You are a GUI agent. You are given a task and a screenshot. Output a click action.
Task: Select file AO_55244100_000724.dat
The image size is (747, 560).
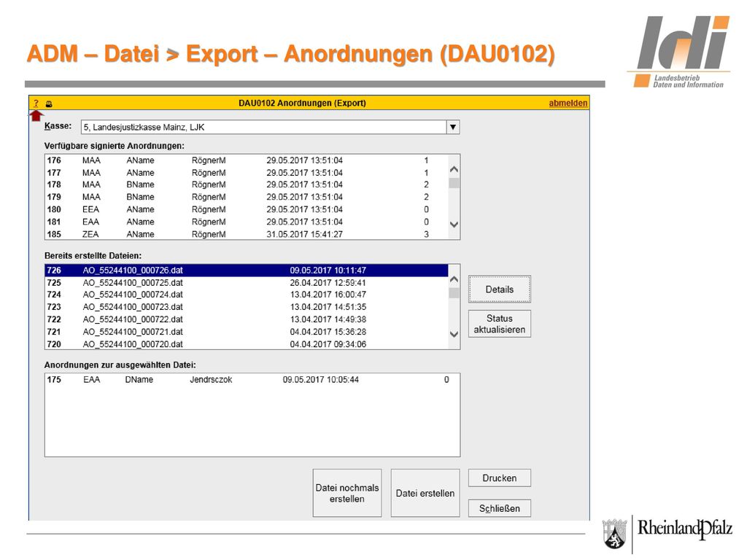click(x=247, y=295)
